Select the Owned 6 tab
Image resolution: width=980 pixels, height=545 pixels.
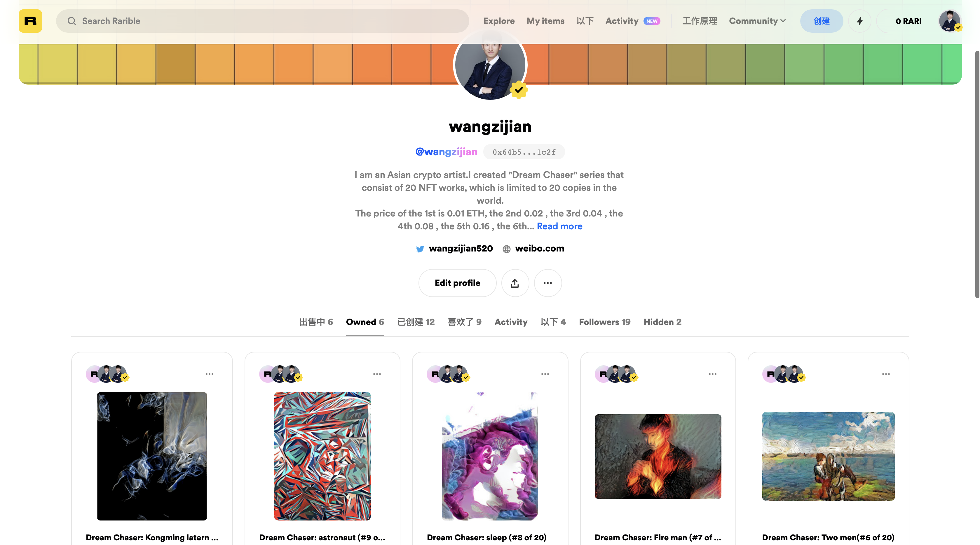(365, 322)
